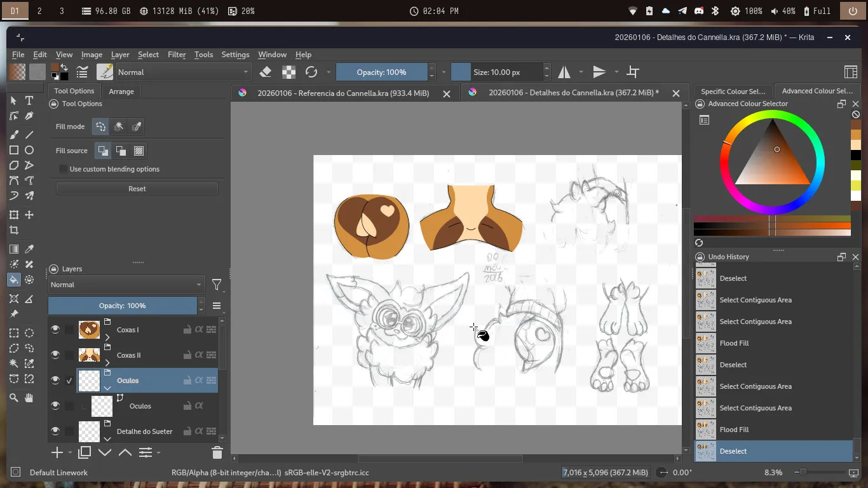Expand the Coxas II group layer
The image size is (868, 488).
coord(107,363)
